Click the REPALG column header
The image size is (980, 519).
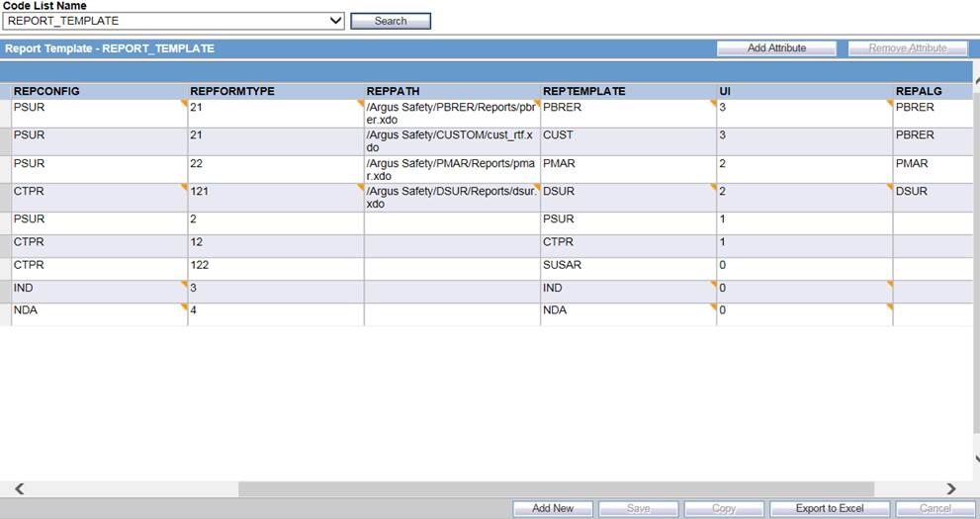(934, 91)
